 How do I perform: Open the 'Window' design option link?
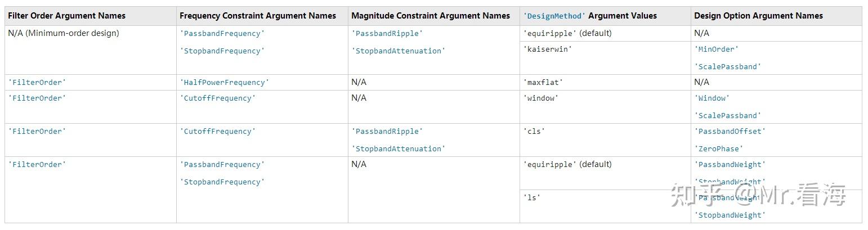[712, 98]
